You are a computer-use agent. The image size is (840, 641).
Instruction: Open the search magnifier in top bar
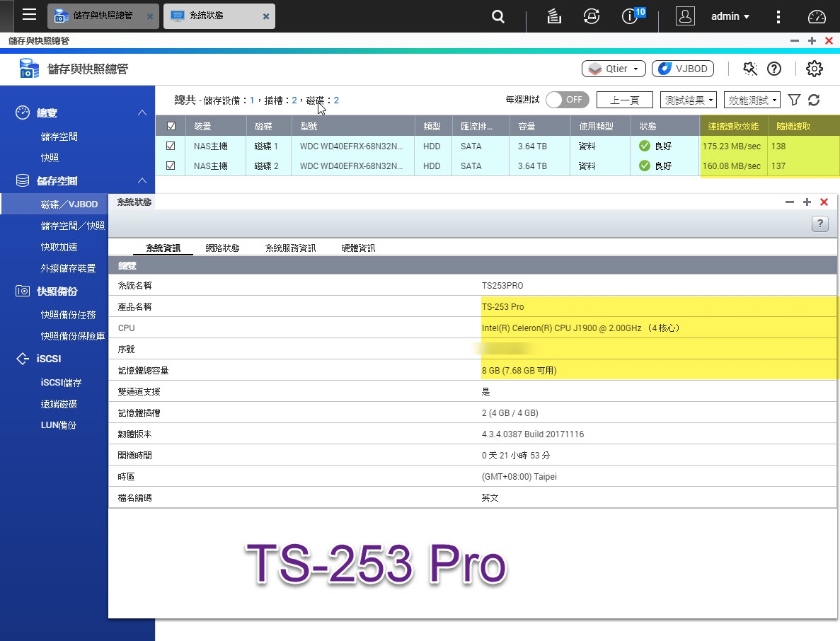[x=498, y=16]
